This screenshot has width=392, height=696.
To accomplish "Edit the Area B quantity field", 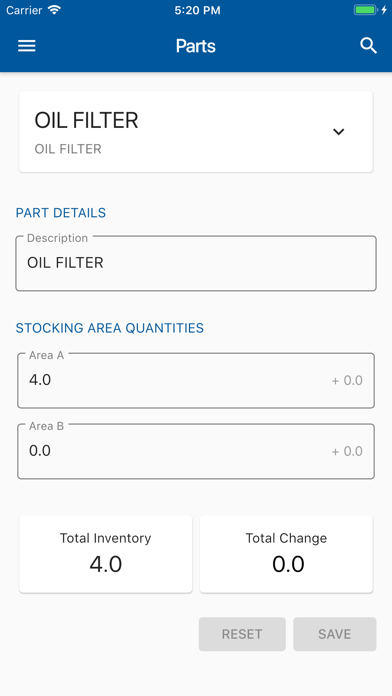I will [x=196, y=451].
